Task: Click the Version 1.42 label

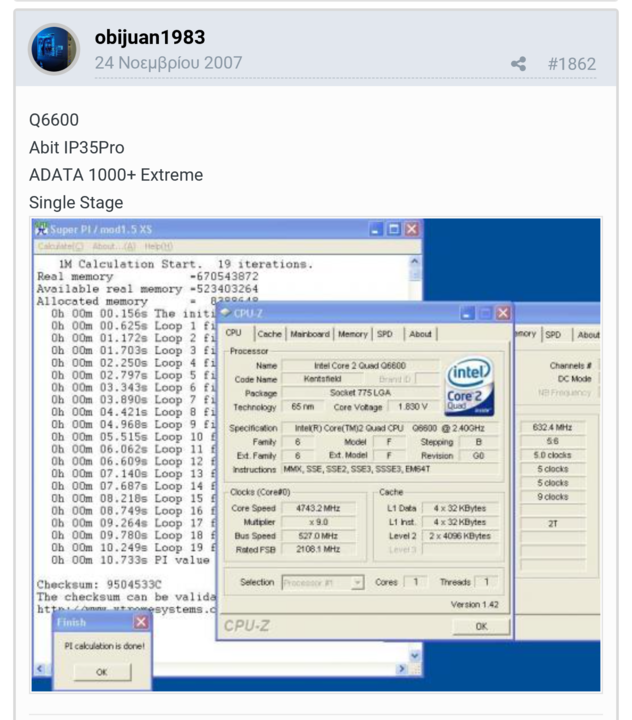Action: point(474,604)
